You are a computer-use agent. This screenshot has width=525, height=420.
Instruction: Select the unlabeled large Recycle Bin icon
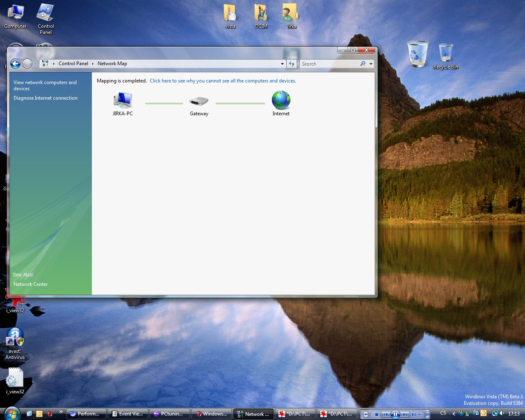[418, 54]
